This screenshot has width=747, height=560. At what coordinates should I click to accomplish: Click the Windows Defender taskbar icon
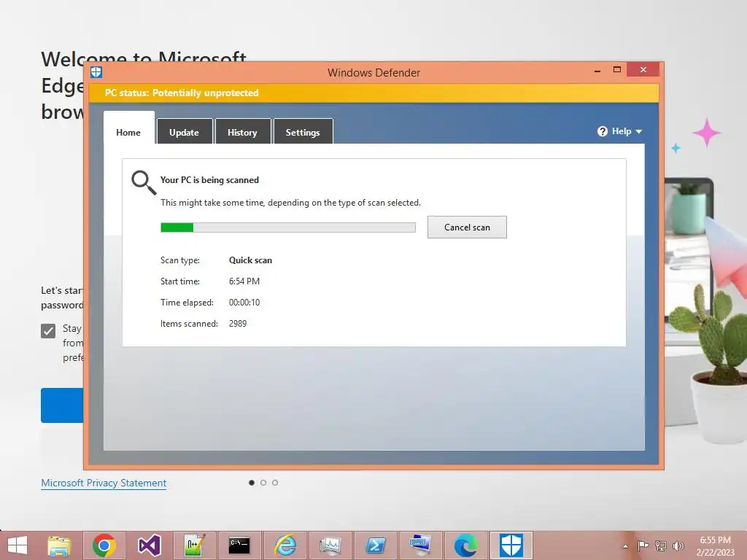pyautogui.click(x=511, y=545)
